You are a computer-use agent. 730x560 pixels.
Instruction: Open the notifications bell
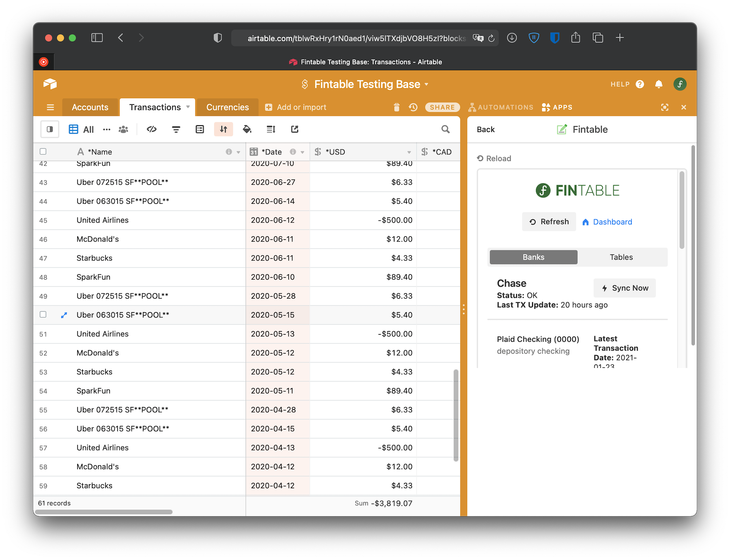click(659, 84)
